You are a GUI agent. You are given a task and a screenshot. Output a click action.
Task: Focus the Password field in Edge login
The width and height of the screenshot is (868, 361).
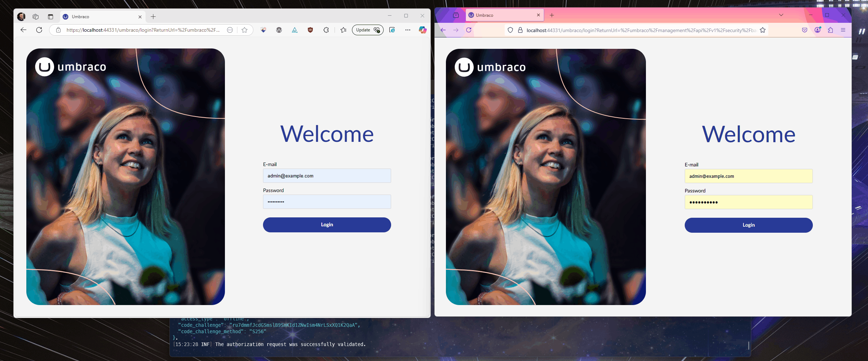[x=327, y=202]
